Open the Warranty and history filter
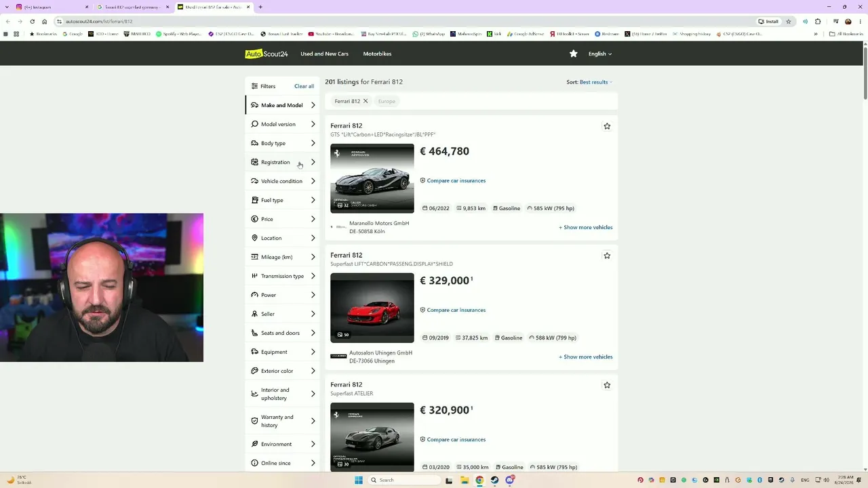 (283, 421)
